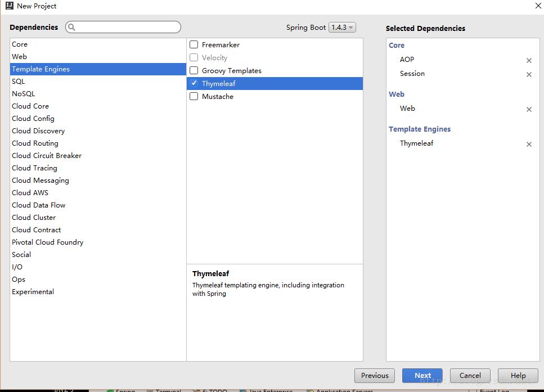The width and height of the screenshot is (544, 392).
Task: Select the I/O category
Action: pos(98,267)
